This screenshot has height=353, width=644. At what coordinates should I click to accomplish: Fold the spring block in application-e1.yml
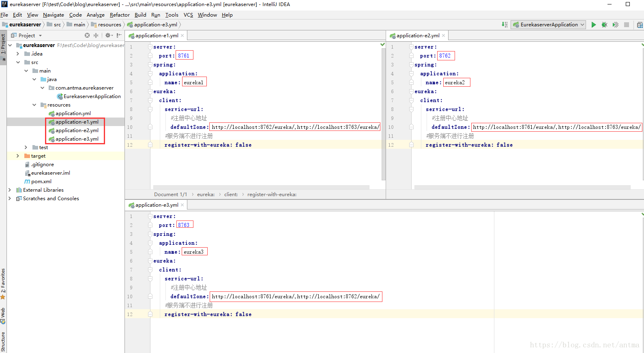pyautogui.click(x=150, y=65)
